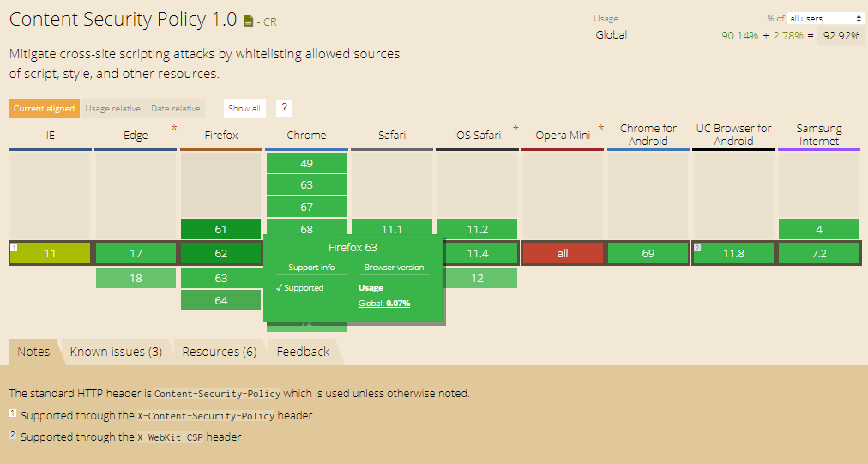Click the Edge 18 cell

pos(136,278)
